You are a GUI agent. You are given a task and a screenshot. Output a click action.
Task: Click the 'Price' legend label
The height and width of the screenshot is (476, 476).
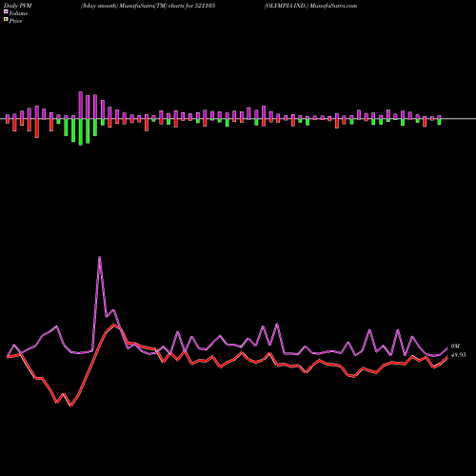[15, 21]
